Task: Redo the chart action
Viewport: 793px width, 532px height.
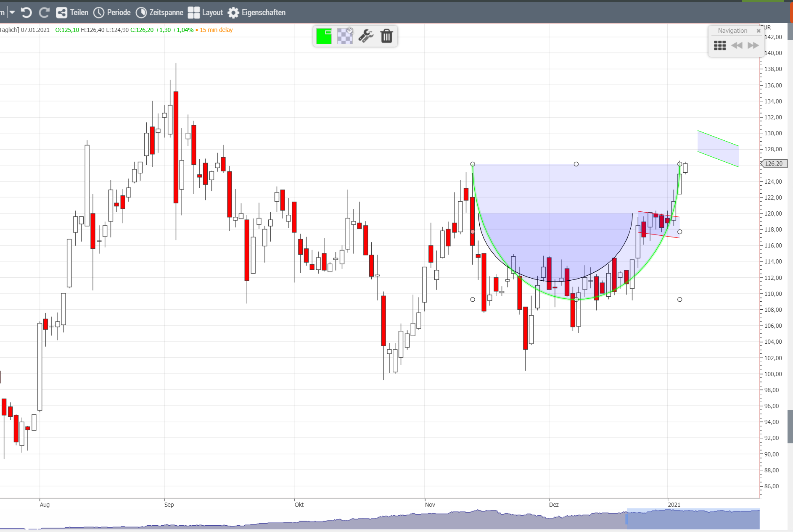Action: tap(44, 12)
